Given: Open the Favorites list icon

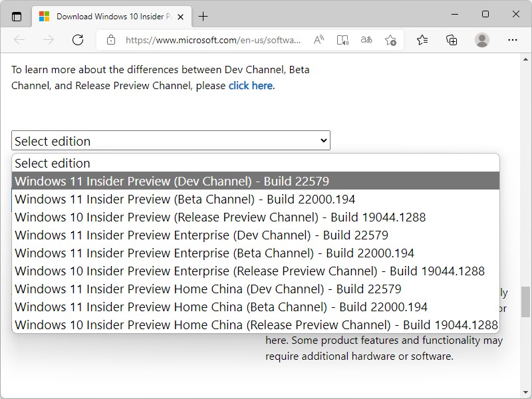Looking at the screenshot, I should pyautogui.click(x=422, y=40).
